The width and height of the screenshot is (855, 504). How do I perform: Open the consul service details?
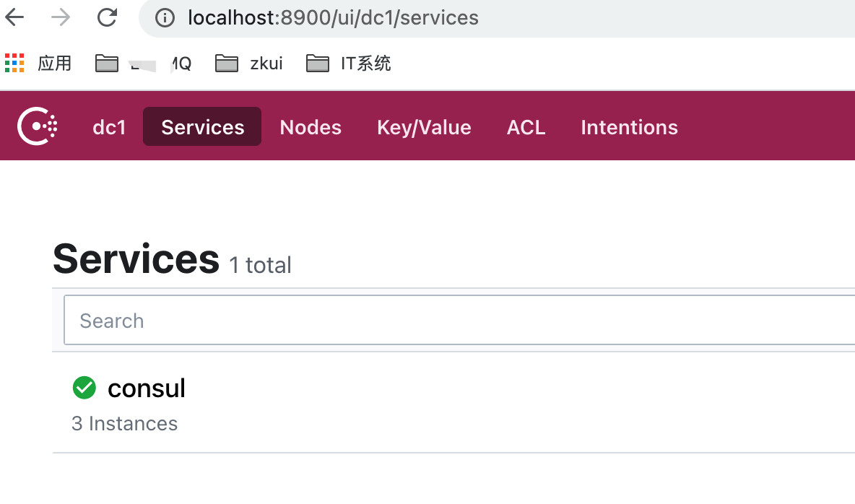(147, 388)
